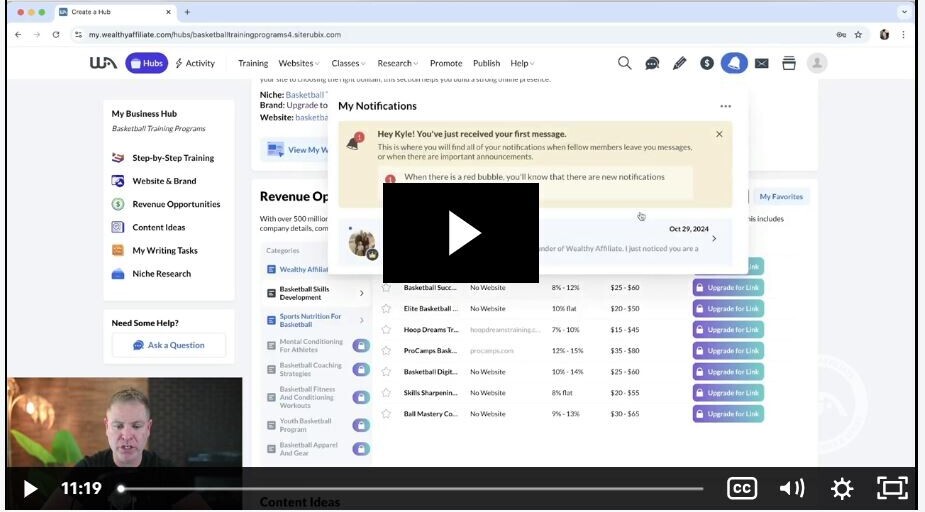Click the lock on Basketball Coaching Strategies
The height and width of the screenshot is (512, 925).
[x=361, y=370]
